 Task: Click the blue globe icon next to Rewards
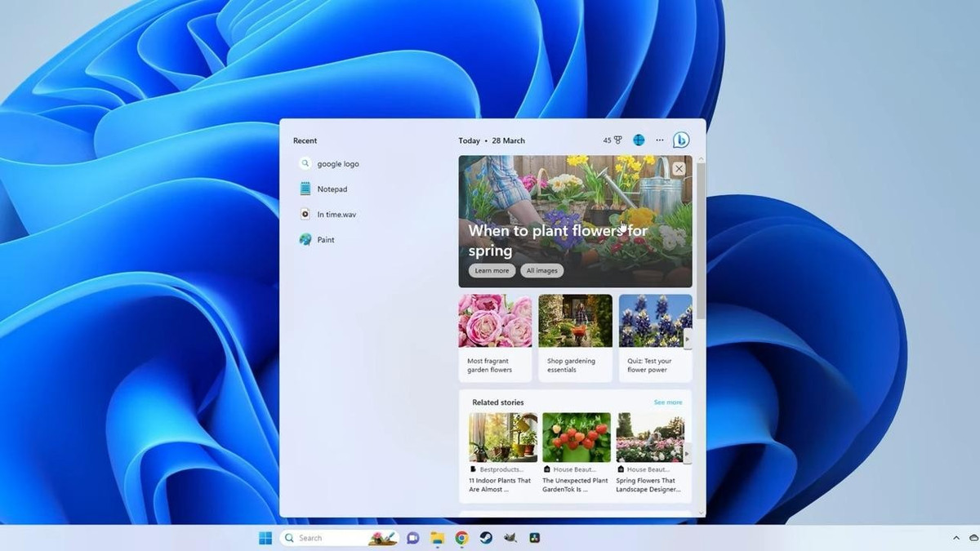[x=639, y=140]
